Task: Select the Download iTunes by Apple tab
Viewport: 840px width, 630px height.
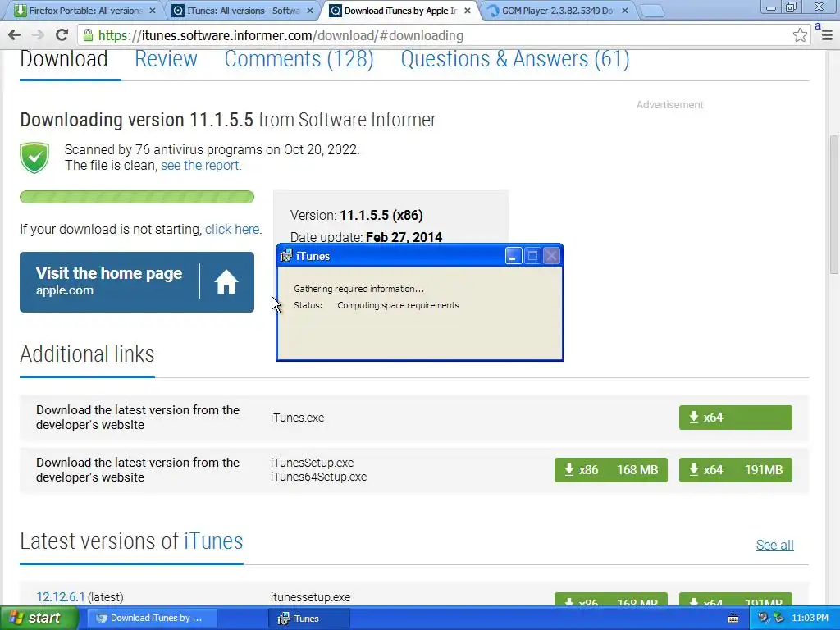Action: click(x=399, y=11)
